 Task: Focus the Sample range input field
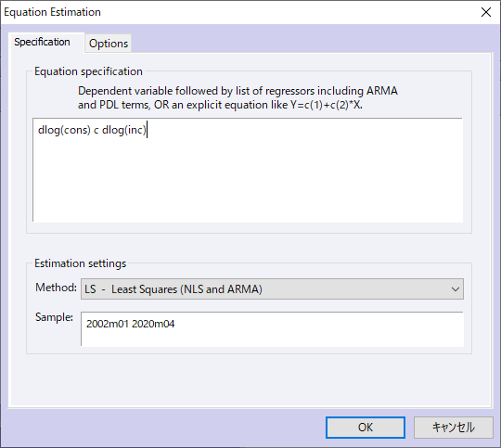click(272, 329)
